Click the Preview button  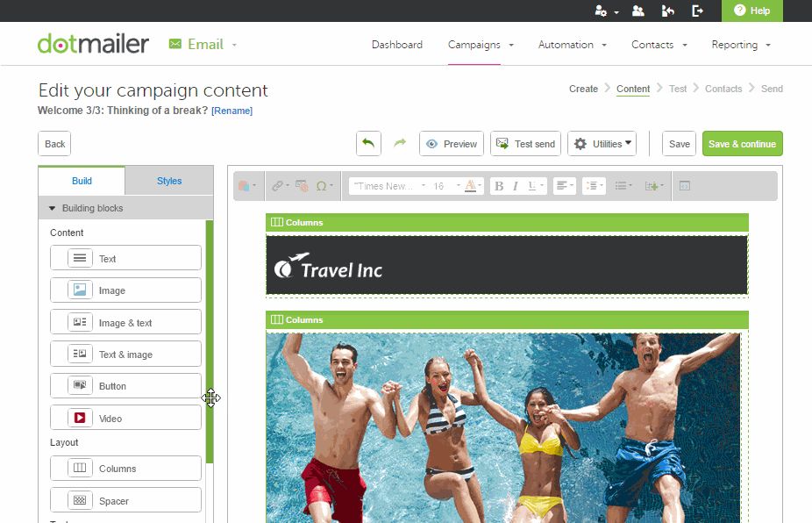point(451,143)
